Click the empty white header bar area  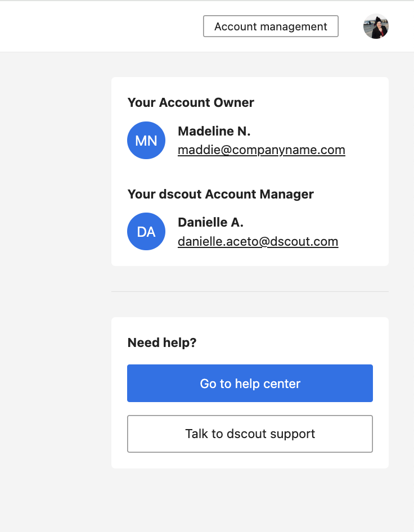(102, 26)
